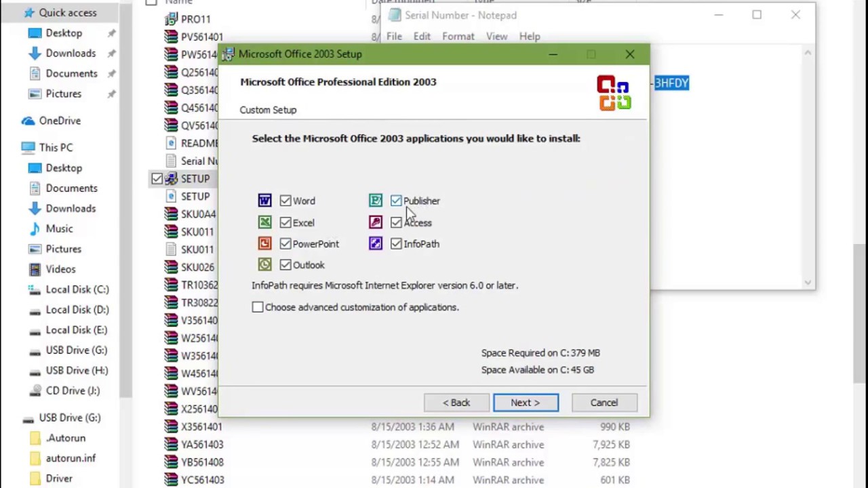Uncheck the PowerPoint checkbox

pos(285,243)
